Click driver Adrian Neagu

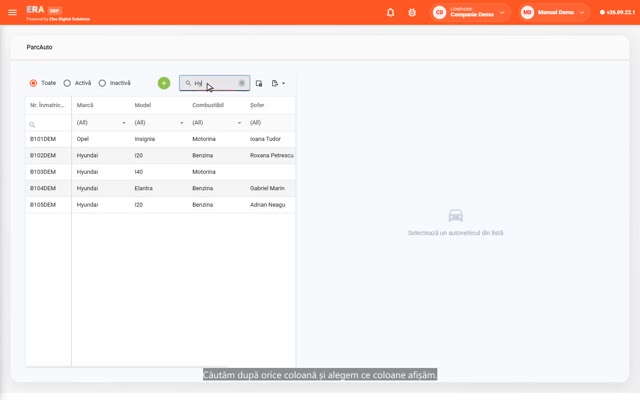267,205
